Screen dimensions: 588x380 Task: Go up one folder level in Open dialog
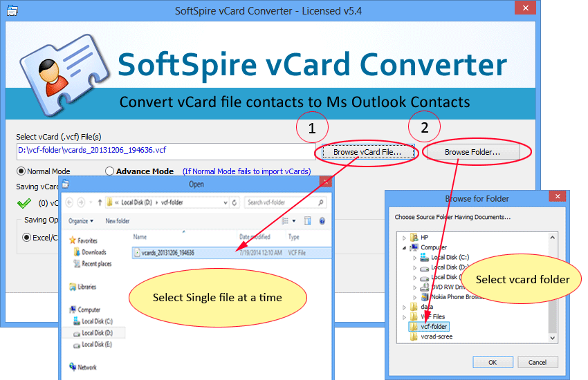pos(100,202)
